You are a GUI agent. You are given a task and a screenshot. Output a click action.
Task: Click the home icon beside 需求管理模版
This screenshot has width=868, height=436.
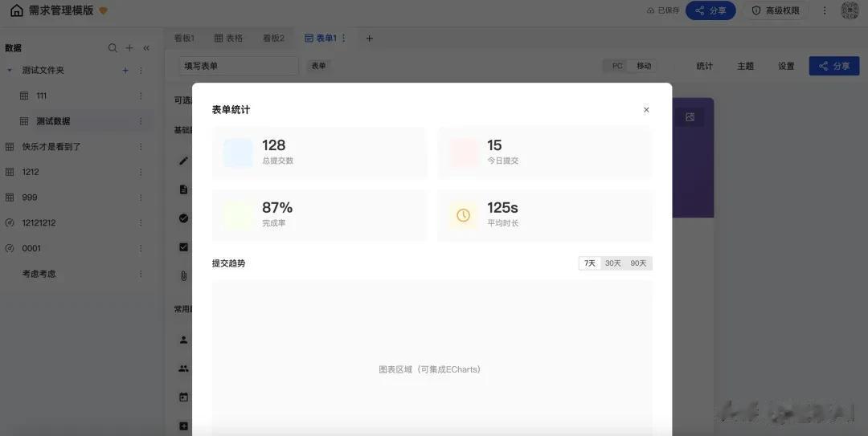17,10
